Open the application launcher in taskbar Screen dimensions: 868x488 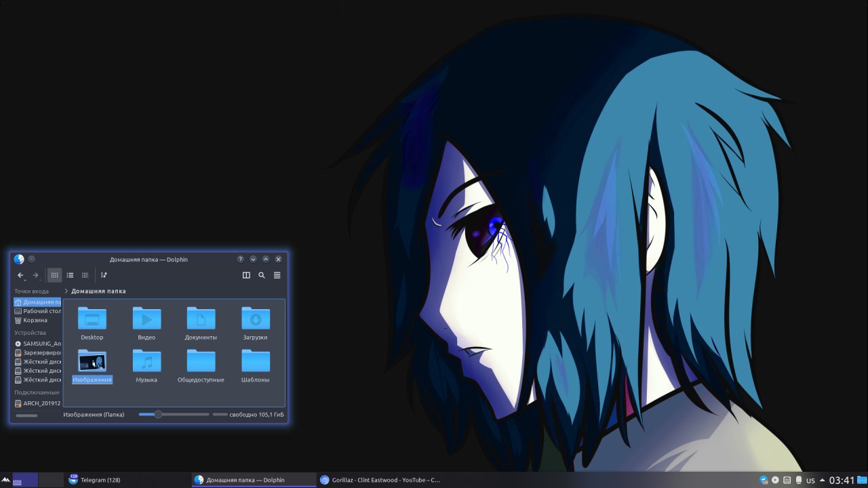coord(6,481)
